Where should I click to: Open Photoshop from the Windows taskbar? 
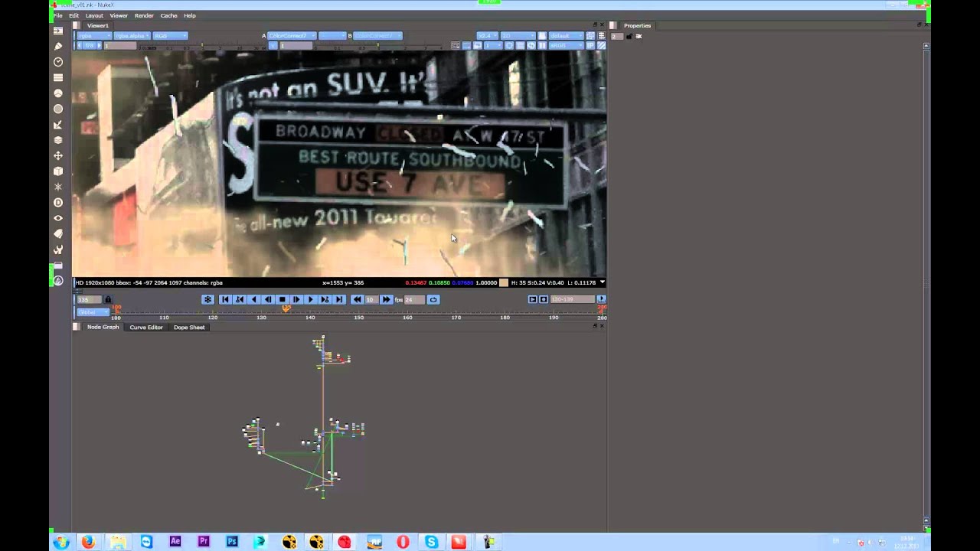pyautogui.click(x=232, y=541)
